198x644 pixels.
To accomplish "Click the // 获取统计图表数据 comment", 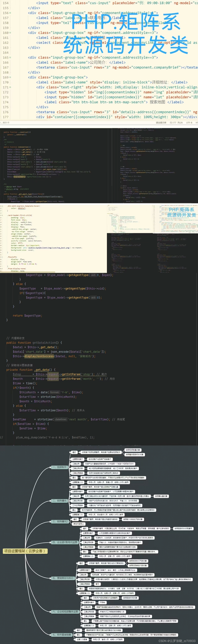I will pyautogui.click(x=19, y=365).
